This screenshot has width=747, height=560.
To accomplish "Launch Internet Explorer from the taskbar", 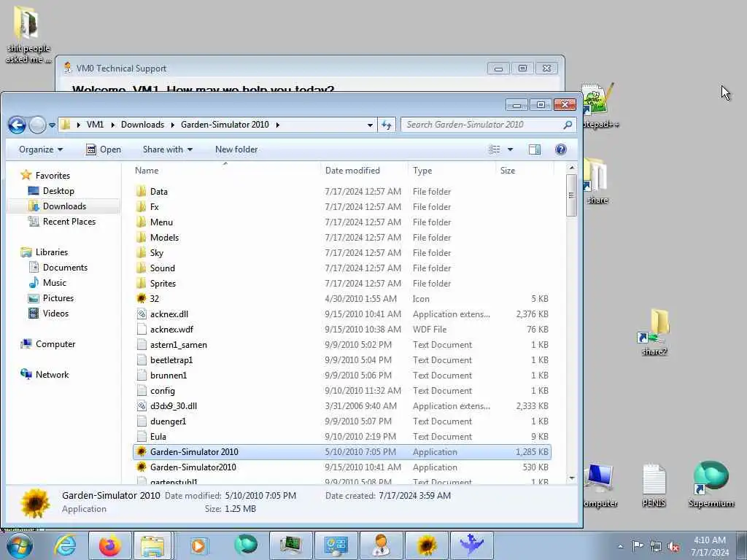I will click(x=65, y=545).
